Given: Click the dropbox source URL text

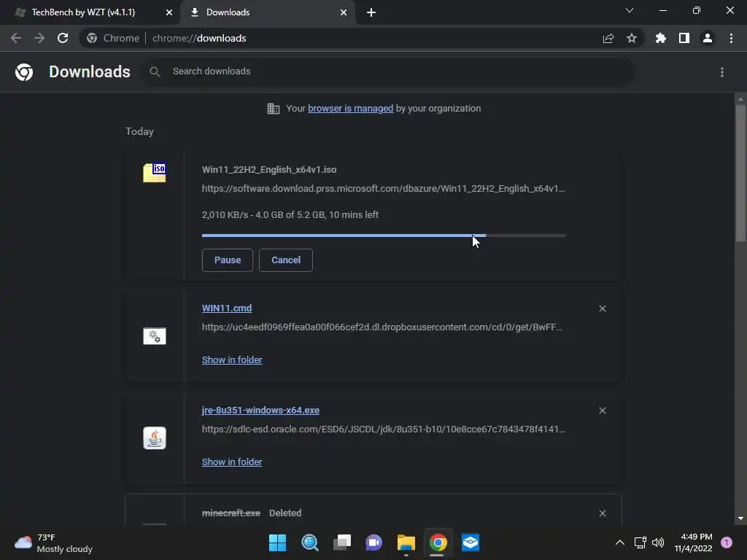Looking at the screenshot, I should tap(382, 327).
